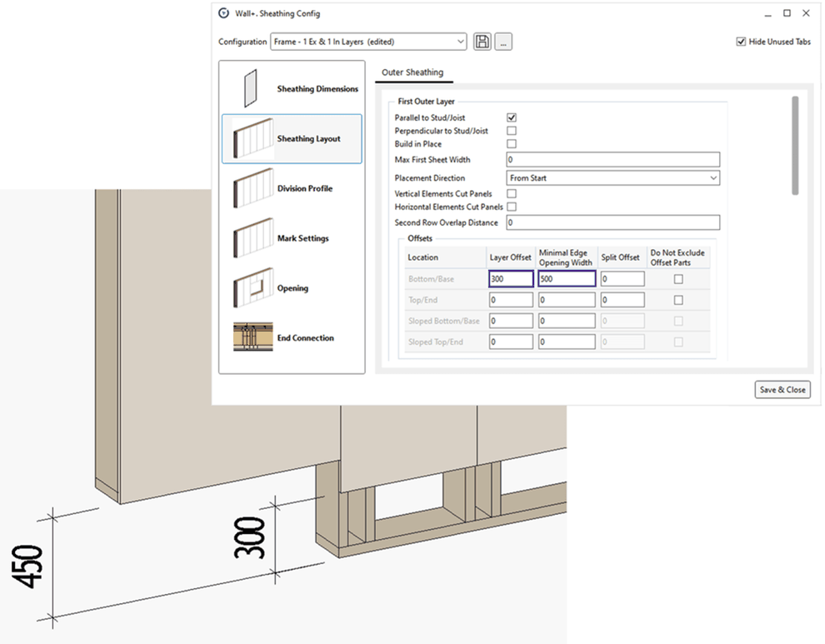Image resolution: width=825 pixels, height=644 pixels.
Task: Open the Configuration dropdown list
Action: pos(368,42)
